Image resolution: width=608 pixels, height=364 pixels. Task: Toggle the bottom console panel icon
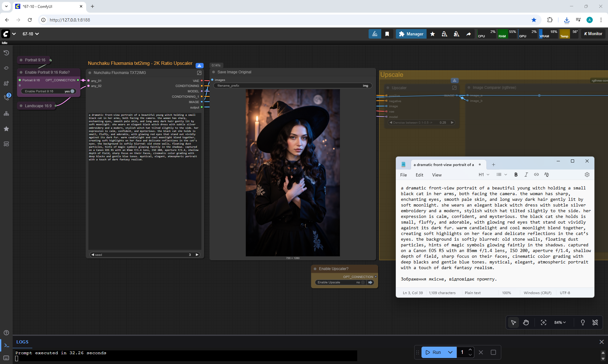tap(6, 345)
